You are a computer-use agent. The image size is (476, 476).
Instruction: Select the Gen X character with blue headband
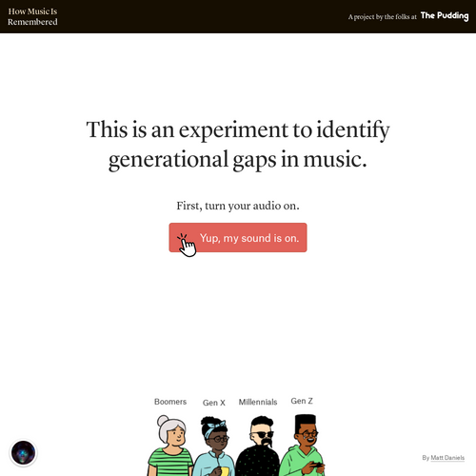tap(214, 446)
